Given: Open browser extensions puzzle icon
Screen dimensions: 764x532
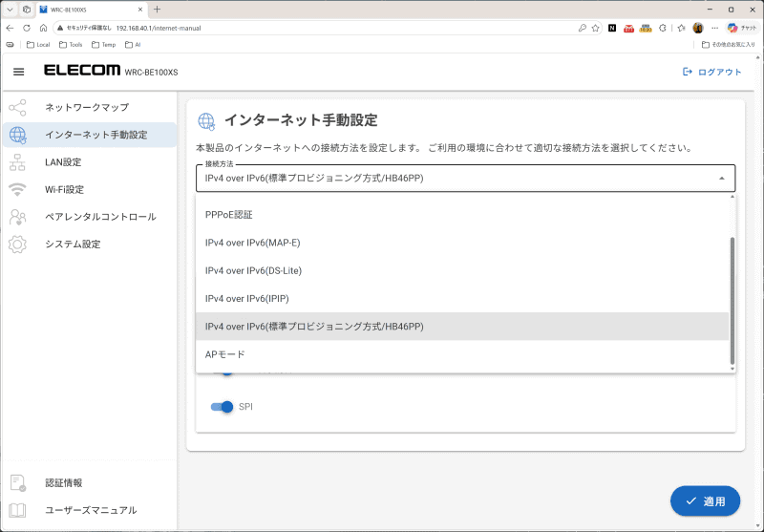Looking at the screenshot, I should 662,29.
